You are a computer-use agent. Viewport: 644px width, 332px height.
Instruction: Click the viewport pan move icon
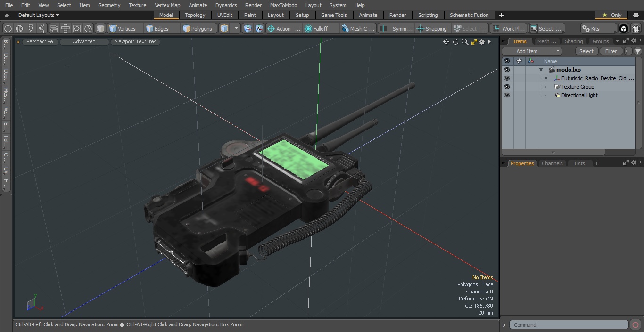coord(446,42)
